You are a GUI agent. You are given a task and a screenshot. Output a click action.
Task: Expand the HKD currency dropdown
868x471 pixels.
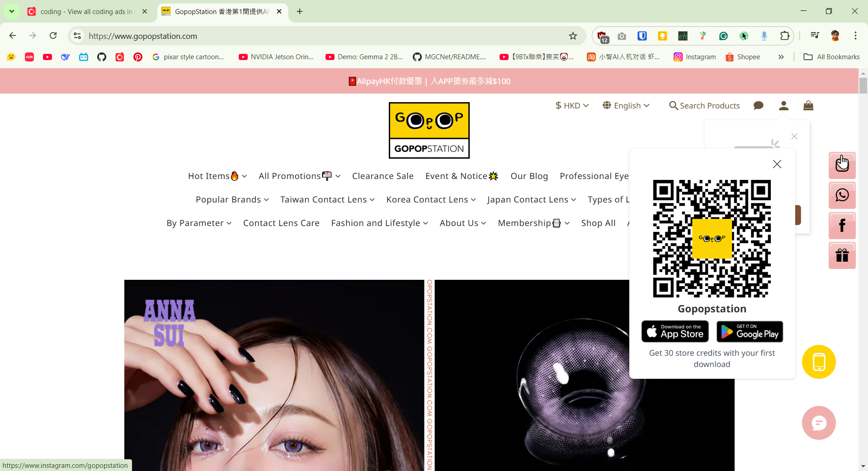[x=572, y=105]
